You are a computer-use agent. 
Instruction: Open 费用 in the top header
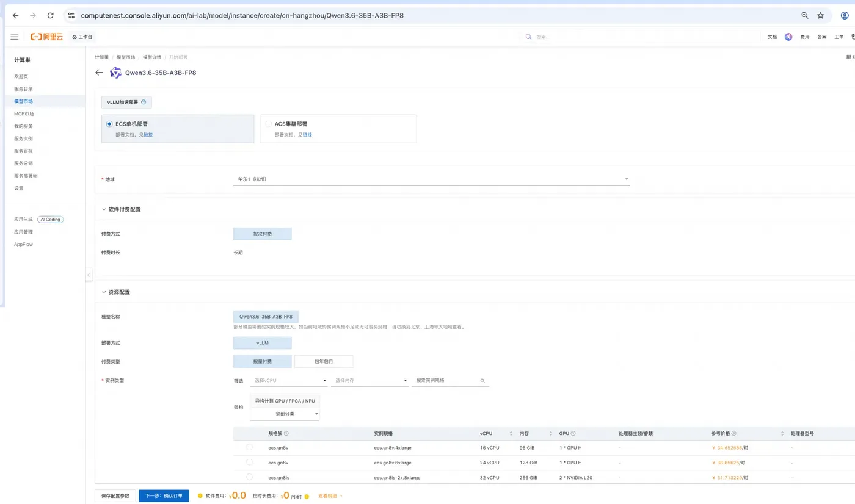(x=805, y=37)
